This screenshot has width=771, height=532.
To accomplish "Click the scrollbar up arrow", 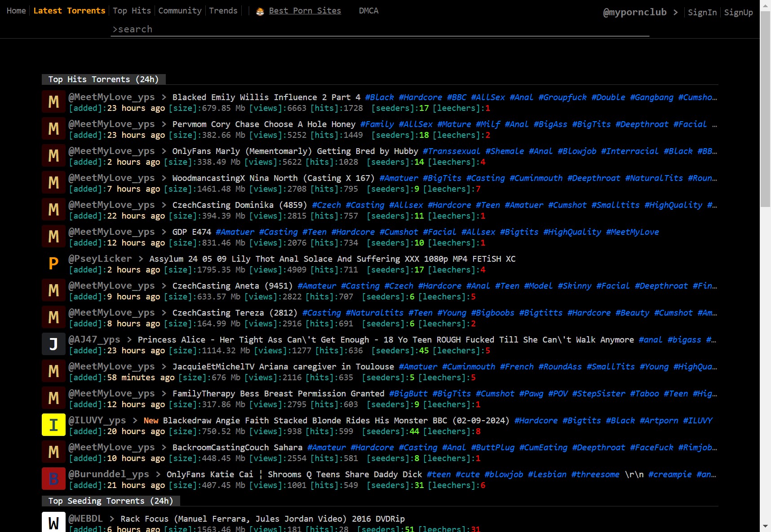I will pyautogui.click(x=765, y=5).
